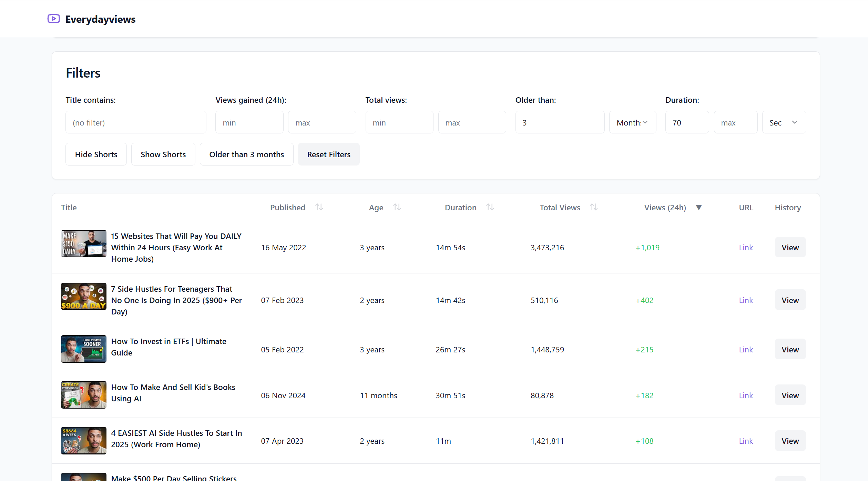Open thumbnail of ETFs Ultimate Guide video
868x481 pixels.
pyautogui.click(x=83, y=349)
